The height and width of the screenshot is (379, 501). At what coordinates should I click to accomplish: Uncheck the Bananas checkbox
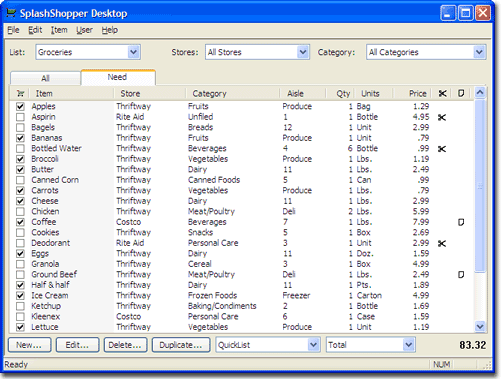click(x=20, y=138)
